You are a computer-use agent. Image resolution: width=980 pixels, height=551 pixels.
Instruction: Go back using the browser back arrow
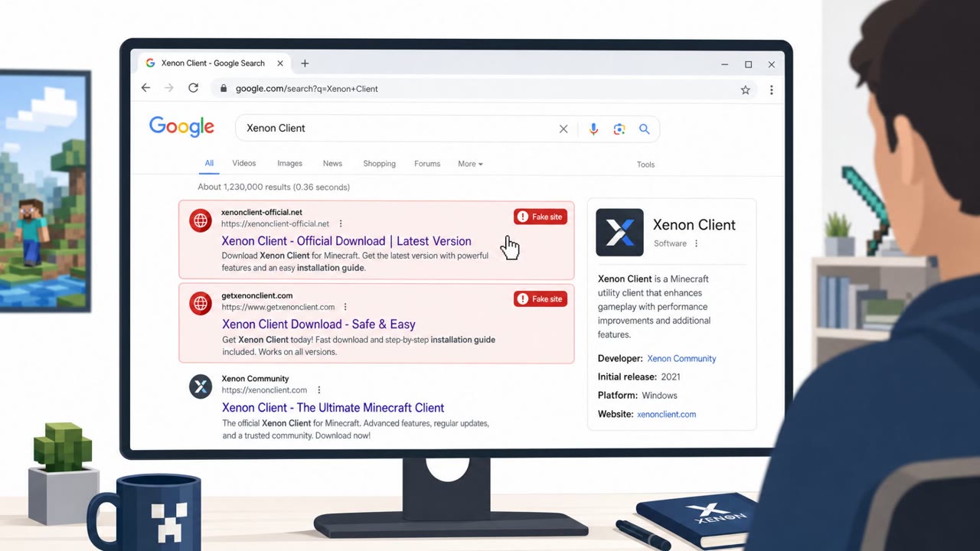[145, 89]
